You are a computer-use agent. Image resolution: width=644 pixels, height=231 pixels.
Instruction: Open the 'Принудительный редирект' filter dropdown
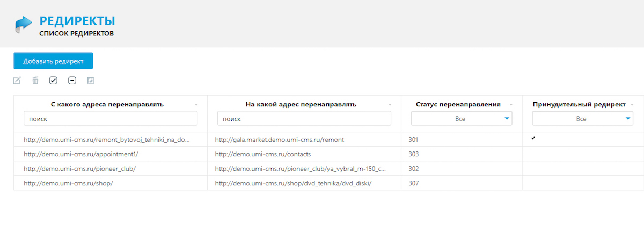[x=582, y=119]
